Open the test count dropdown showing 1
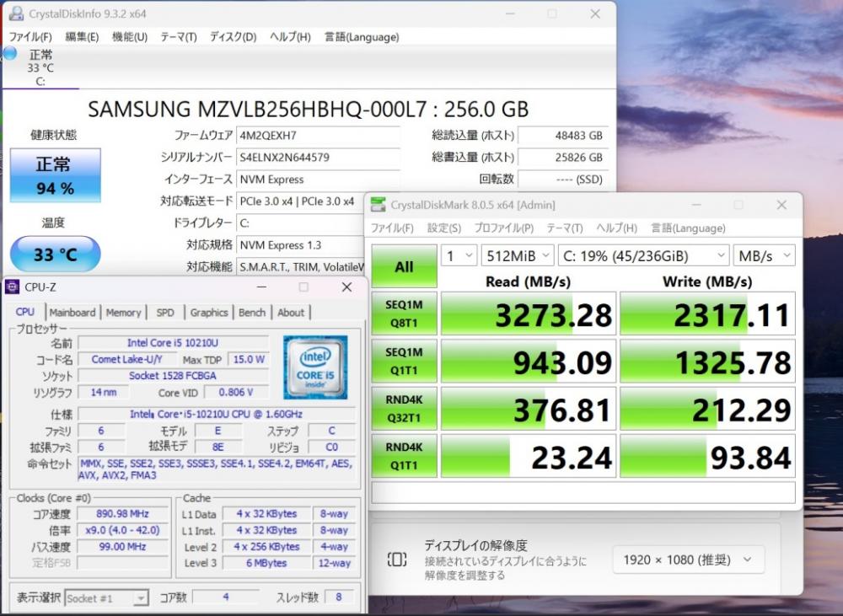This screenshot has height=616, width=843. pos(459,256)
